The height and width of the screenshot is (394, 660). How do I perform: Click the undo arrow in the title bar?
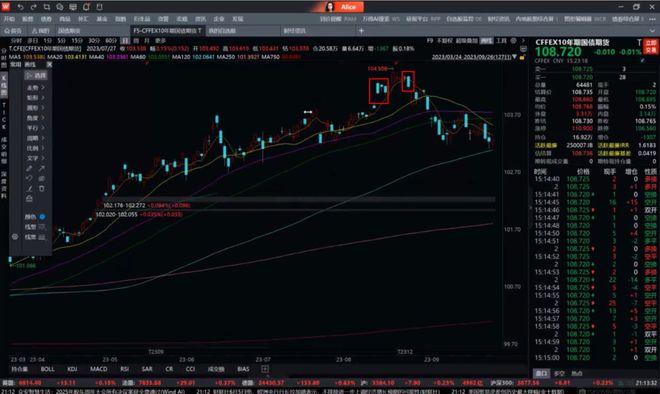(x=20, y=7)
